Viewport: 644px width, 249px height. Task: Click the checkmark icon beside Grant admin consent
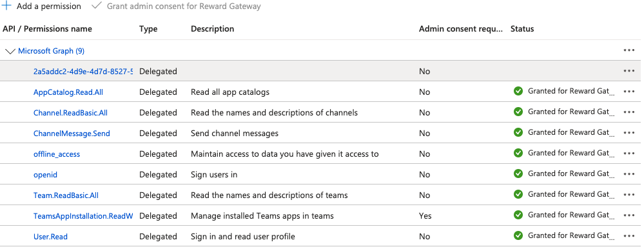coord(97,6)
